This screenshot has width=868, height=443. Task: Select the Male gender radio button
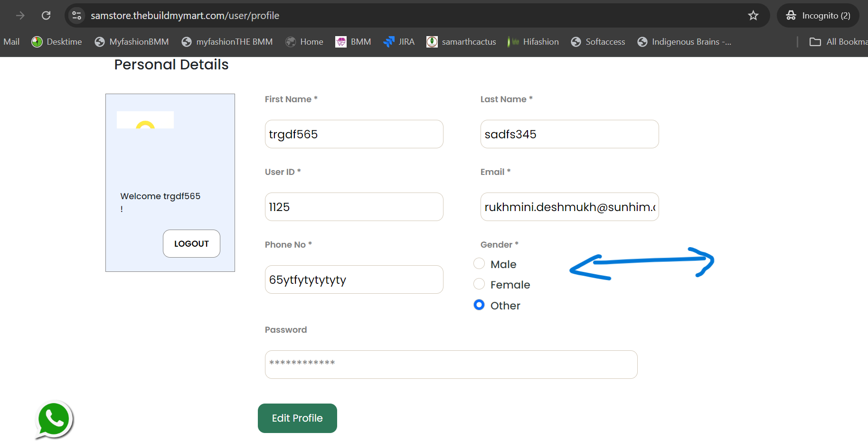(479, 263)
